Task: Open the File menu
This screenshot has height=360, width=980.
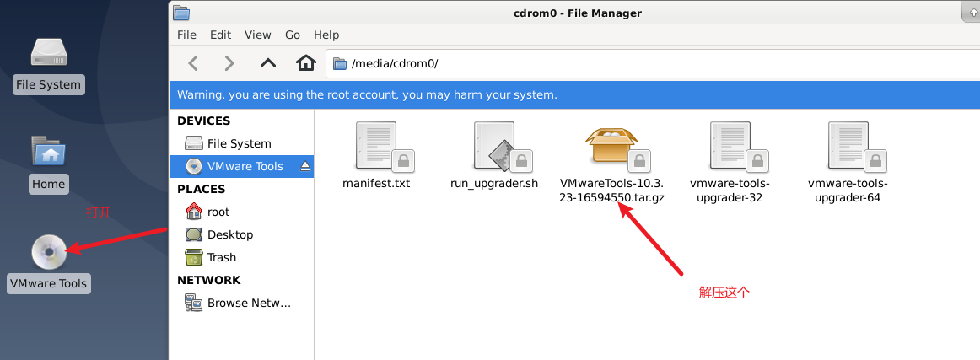Action: (186, 35)
